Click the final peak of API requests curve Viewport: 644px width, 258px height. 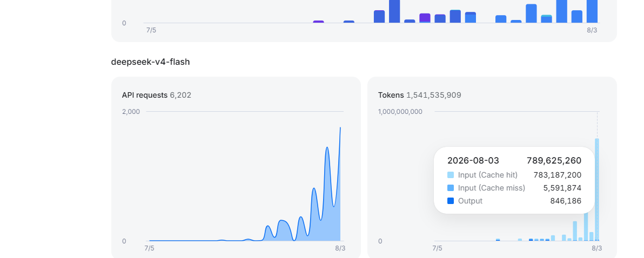[340, 127]
